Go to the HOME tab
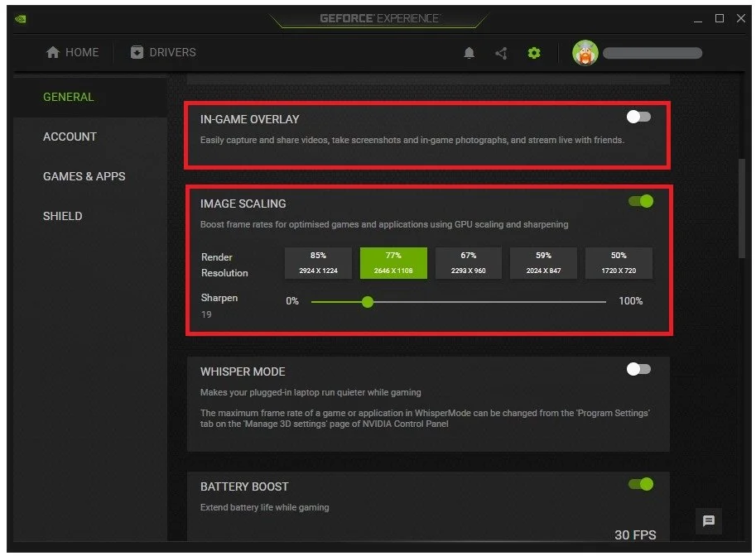 tap(72, 52)
